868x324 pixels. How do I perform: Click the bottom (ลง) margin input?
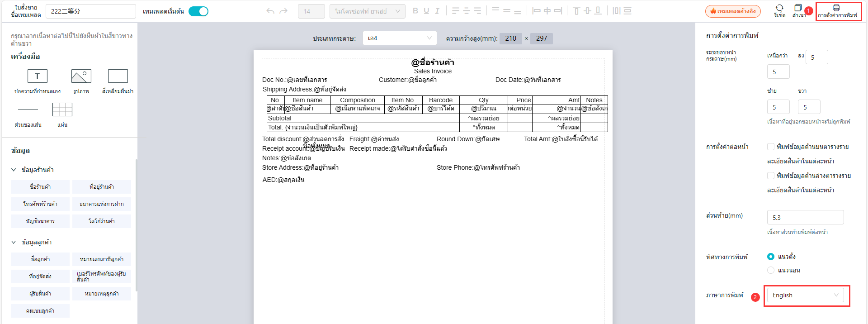point(817,57)
